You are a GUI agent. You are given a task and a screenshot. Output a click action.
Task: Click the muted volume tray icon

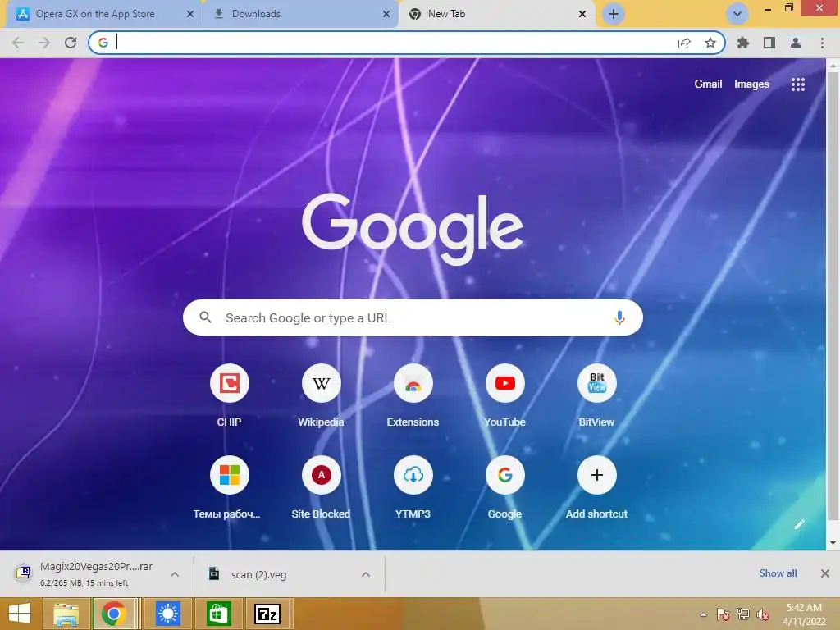[x=763, y=614]
